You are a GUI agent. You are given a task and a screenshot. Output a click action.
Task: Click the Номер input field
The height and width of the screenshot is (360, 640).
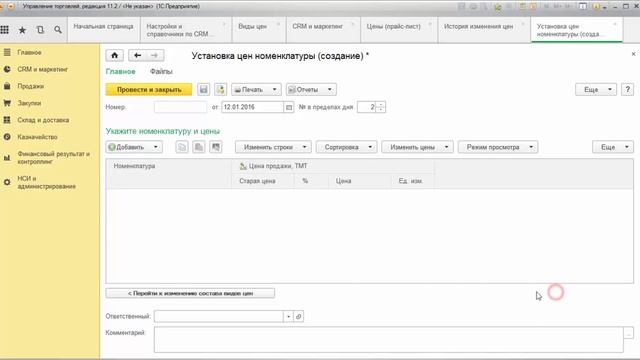pyautogui.click(x=180, y=107)
